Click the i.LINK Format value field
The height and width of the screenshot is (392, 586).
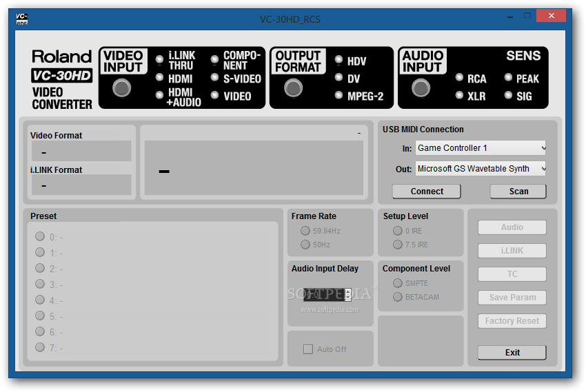(81, 185)
